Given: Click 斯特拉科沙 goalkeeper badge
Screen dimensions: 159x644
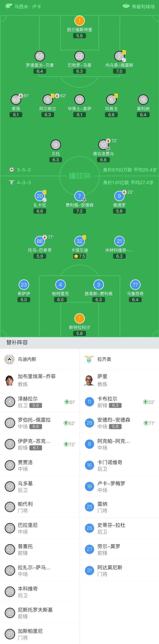Looking at the screenshot, I should [x=79, y=318].
